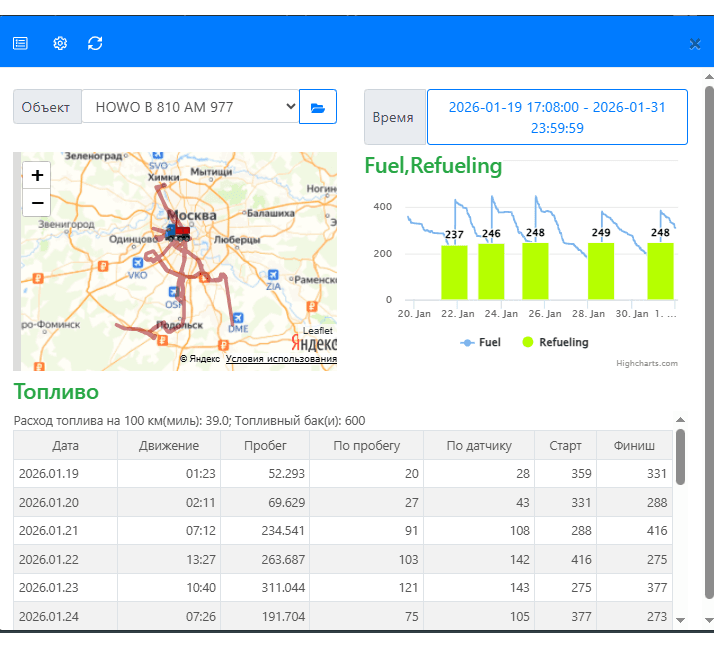Click the refresh icon in header

coord(95,43)
